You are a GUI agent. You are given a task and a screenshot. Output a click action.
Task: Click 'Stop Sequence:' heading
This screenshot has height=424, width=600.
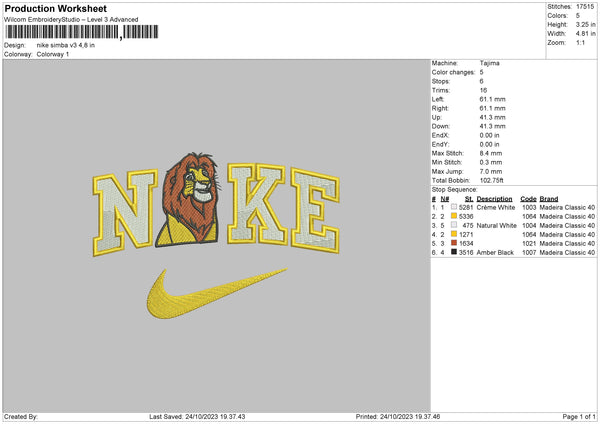(x=455, y=190)
